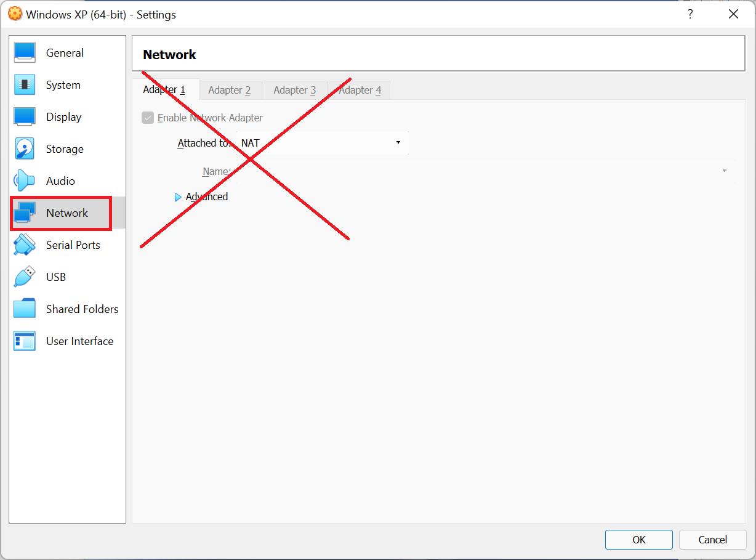The width and height of the screenshot is (756, 560).
Task: Open the Attached to NAT dropdown
Action: coord(323,143)
